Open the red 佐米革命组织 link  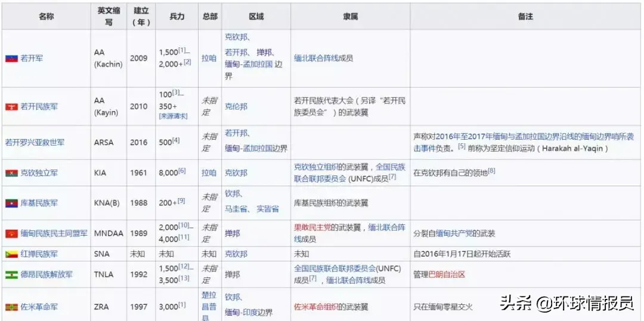tap(315, 307)
